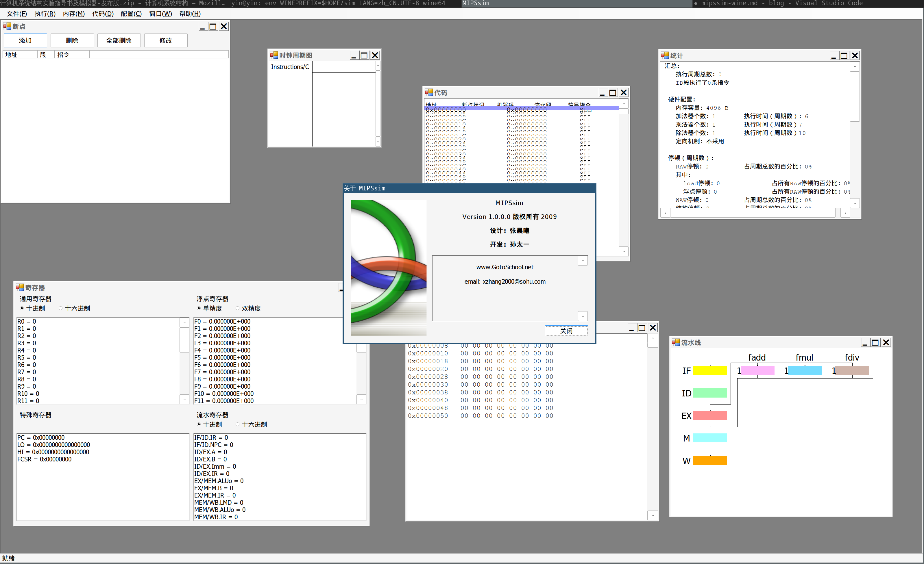Screen dimensions: 924x564
Task: Open the 配置(C) menu
Action: (131, 14)
